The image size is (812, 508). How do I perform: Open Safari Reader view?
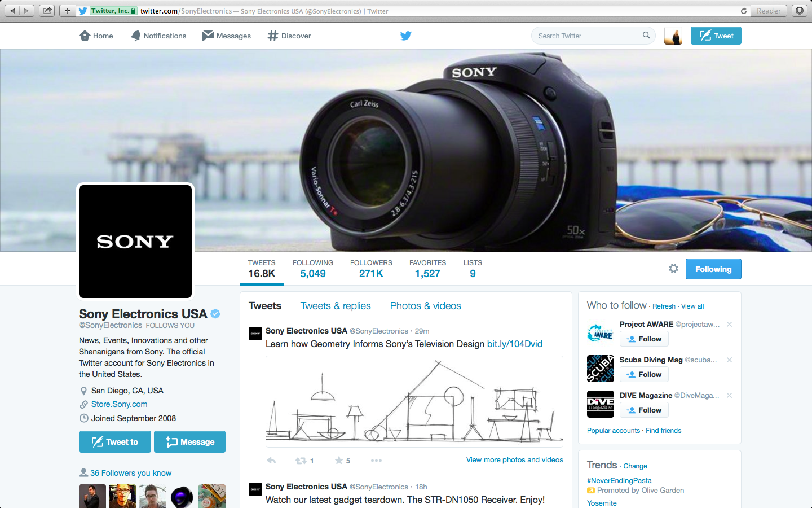[769, 11]
